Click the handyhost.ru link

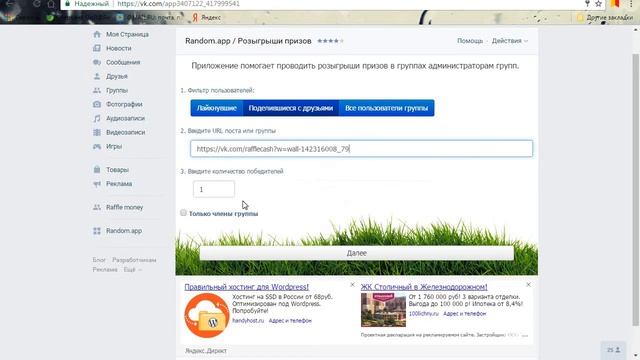[248, 321]
